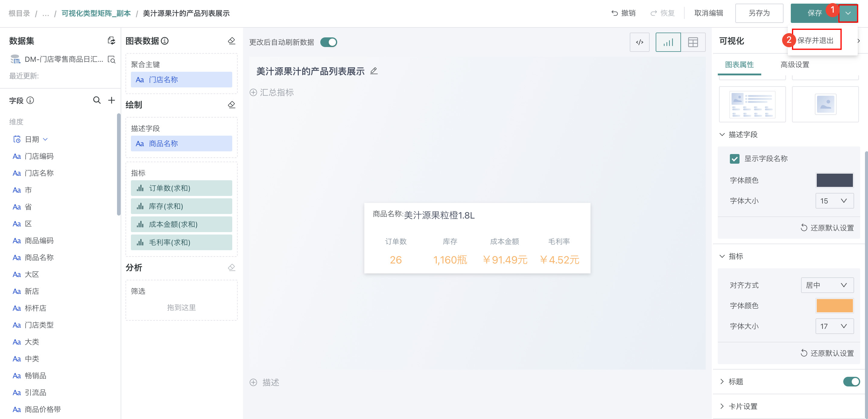Screen dimensions: 868x419
Task: Clear chart data with eraser icon
Action: point(232,41)
